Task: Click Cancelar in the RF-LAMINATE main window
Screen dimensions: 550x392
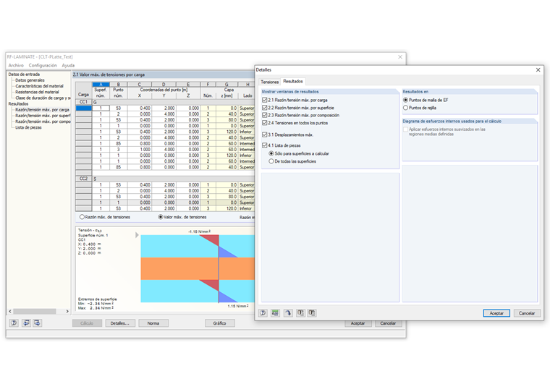Action: click(x=388, y=323)
